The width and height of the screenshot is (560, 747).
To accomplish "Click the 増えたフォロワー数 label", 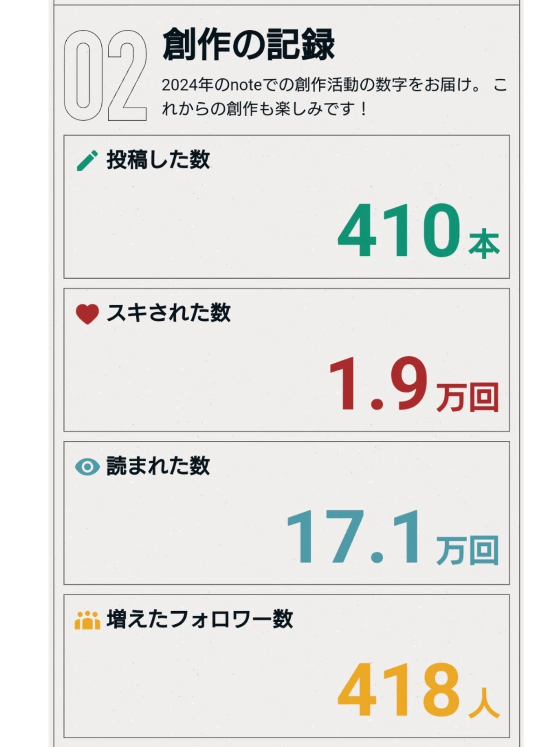I will coord(200,619).
